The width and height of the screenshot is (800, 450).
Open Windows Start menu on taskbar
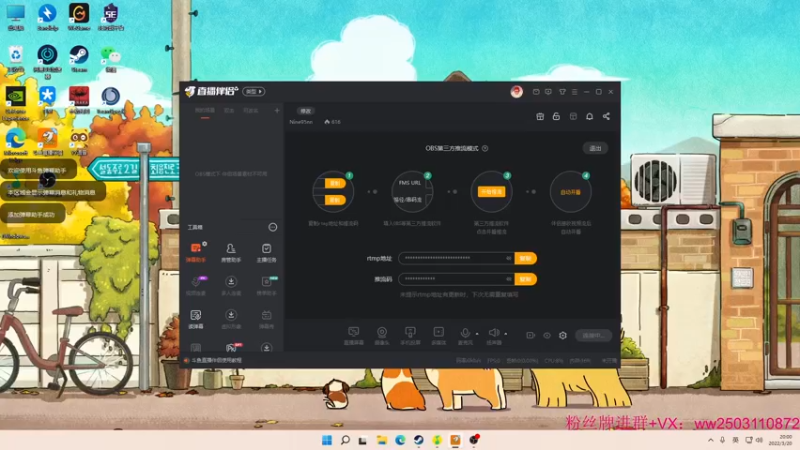pos(327,440)
